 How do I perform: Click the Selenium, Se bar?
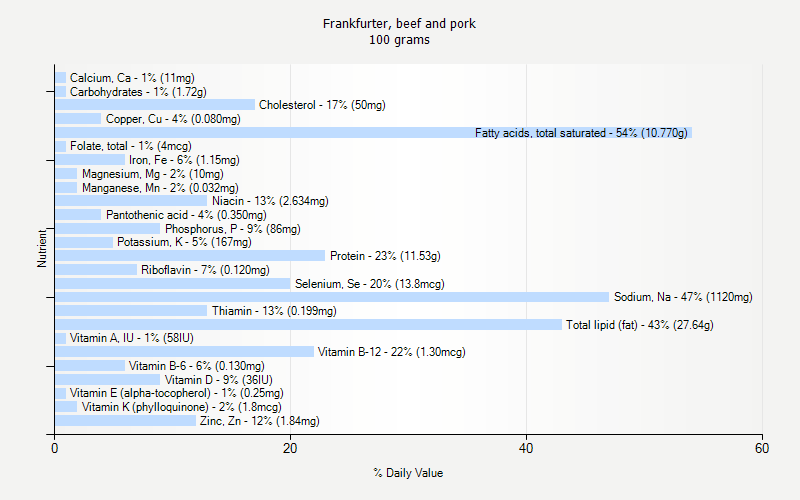click(172, 284)
